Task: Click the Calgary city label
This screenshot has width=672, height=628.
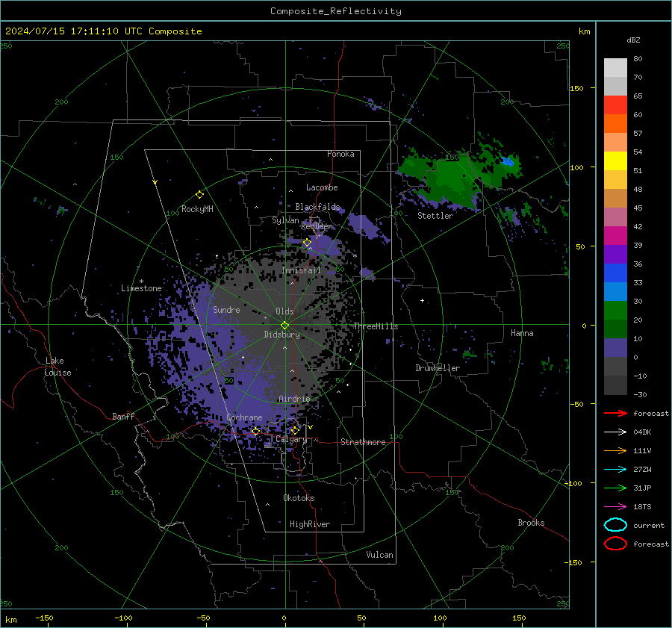Action: click(291, 439)
